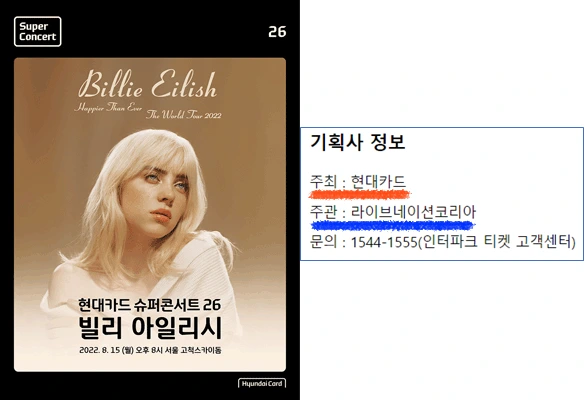Click the 문의 label

coord(323,242)
